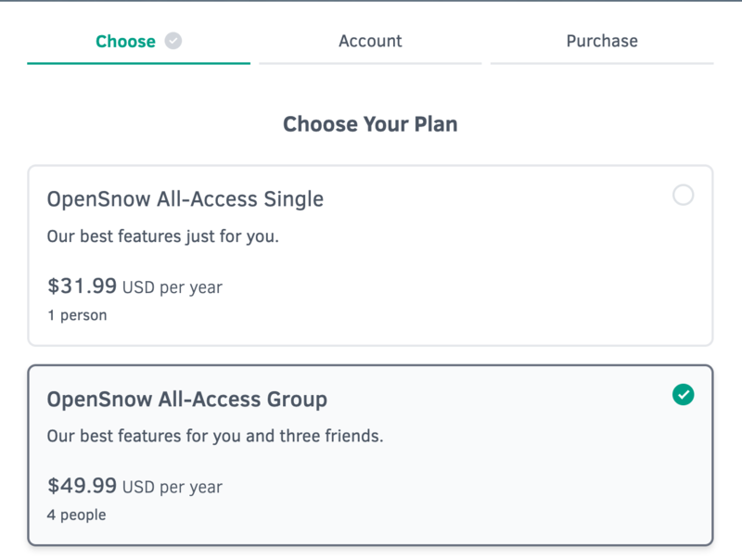742x560 pixels.
Task: Click 'USD per year' in the Single card
Action: pyautogui.click(x=173, y=287)
